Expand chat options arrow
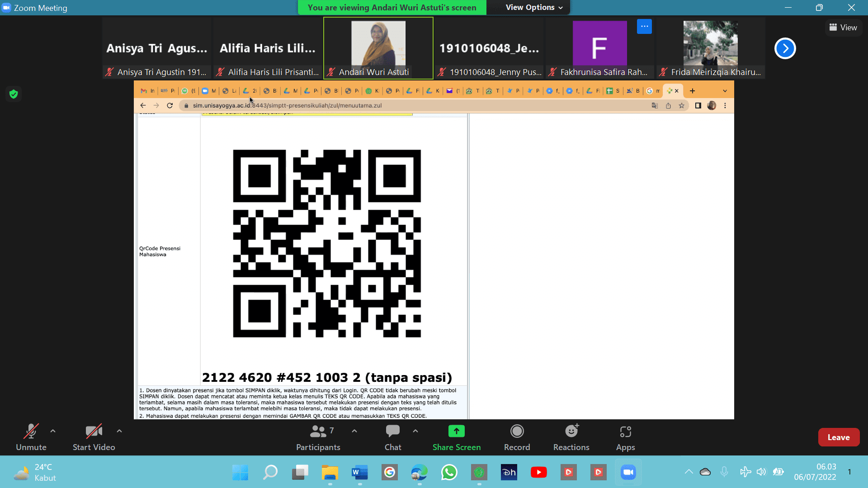 (x=415, y=431)
